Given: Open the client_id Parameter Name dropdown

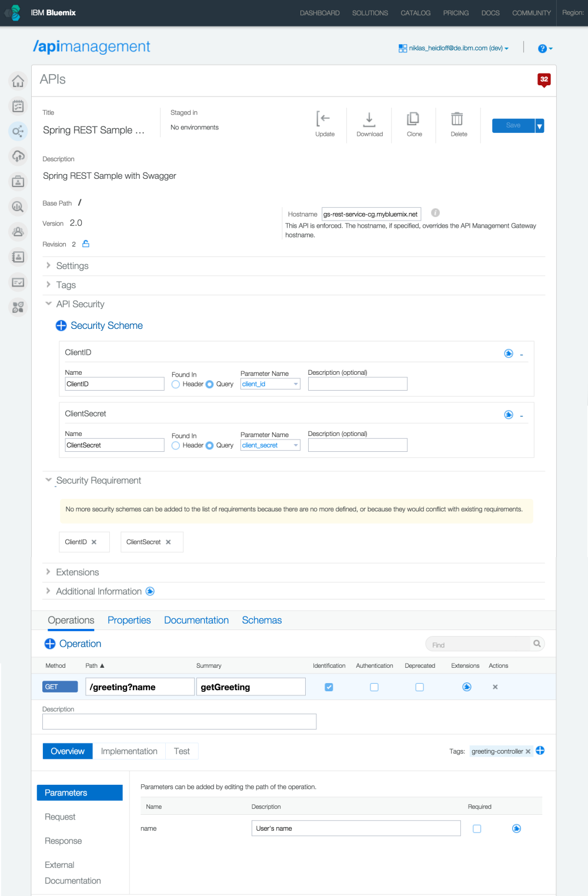Looking at the screenshot, I should (x=270, y=384).
